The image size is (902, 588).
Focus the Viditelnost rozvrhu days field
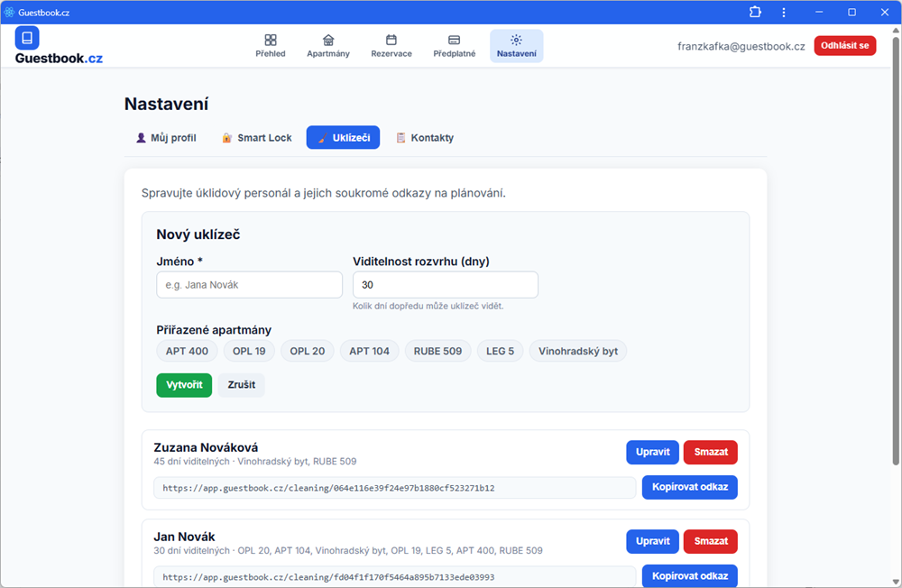[446, 285]
